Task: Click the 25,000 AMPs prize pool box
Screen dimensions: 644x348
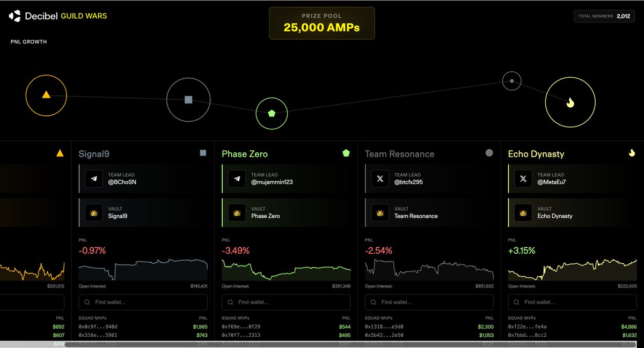Action: click(322, 23)
